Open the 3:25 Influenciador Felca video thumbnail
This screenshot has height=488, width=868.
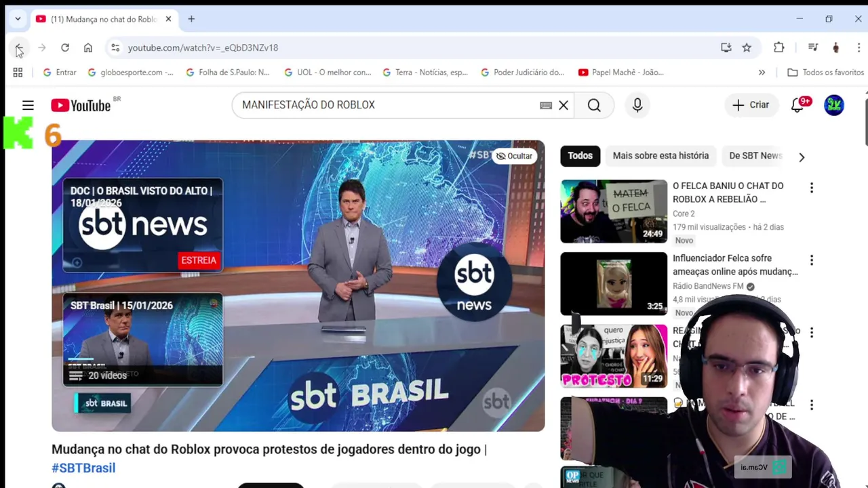click(x=614, y=283)
